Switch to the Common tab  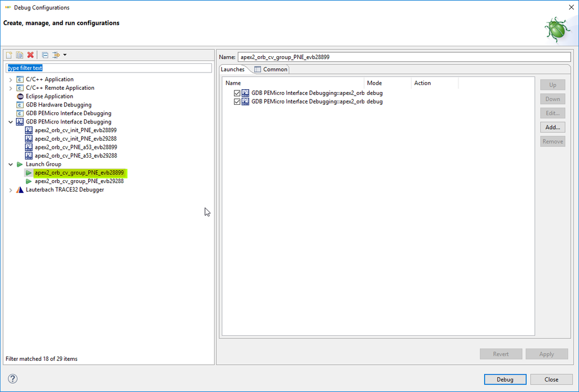tap(271, 69)
